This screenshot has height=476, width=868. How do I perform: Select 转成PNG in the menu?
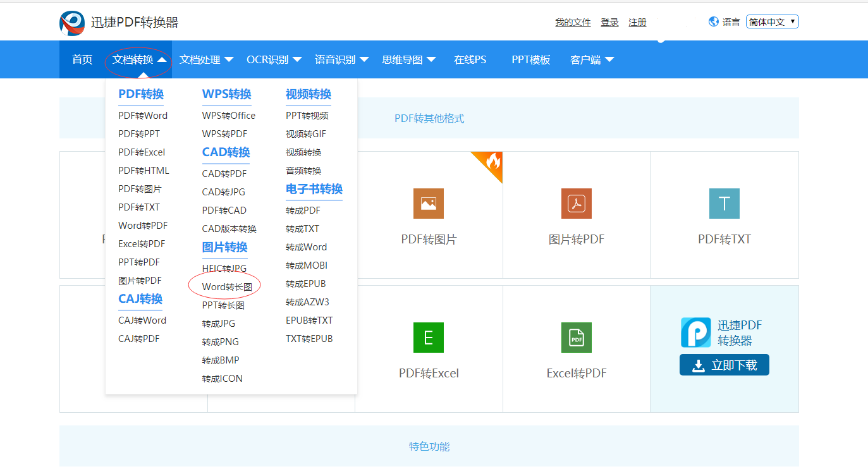221,342
